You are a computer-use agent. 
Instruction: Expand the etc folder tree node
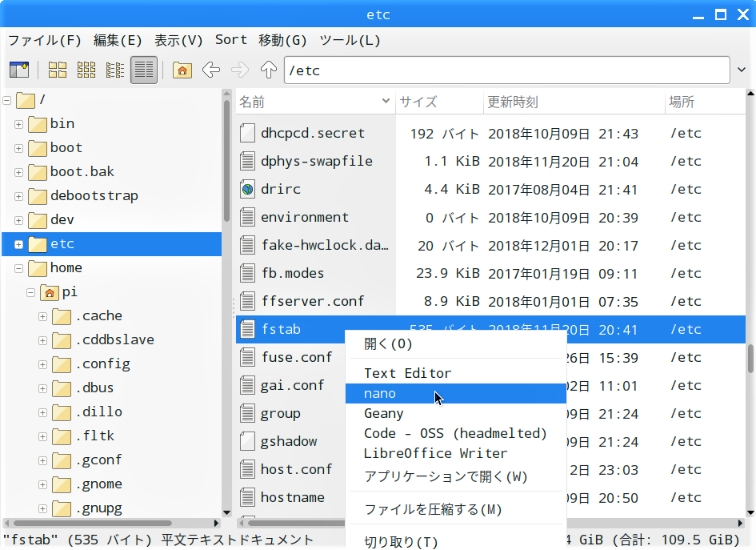19,245
